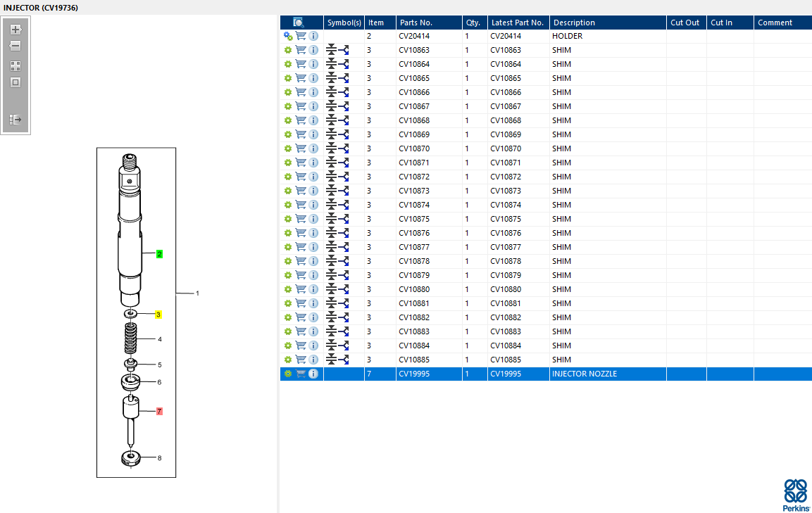Click the HOLDER description cell
The image size is (812, 513).
tap(608, 36)
